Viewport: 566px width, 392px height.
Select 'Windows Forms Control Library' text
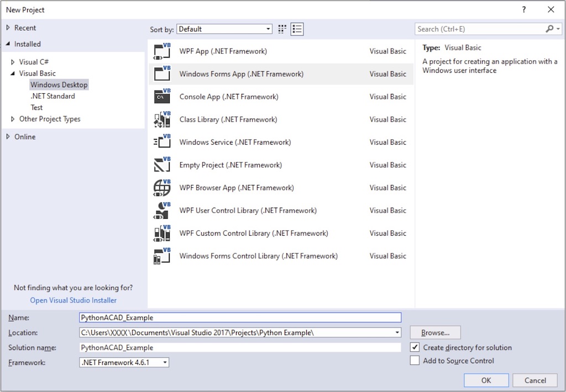coord(229,256)
